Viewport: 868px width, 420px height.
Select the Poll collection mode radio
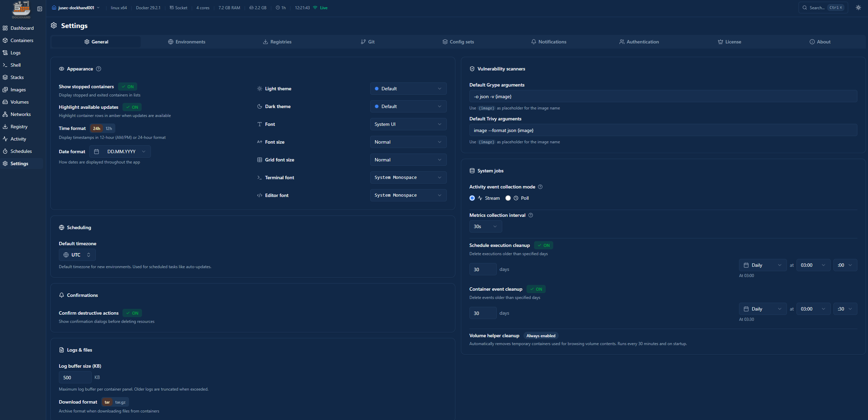pyautogui.click(x=508, y=198)
